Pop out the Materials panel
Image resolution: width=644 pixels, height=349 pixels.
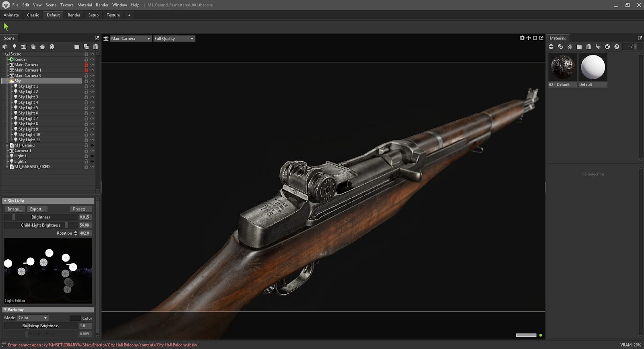click(640, 38)
